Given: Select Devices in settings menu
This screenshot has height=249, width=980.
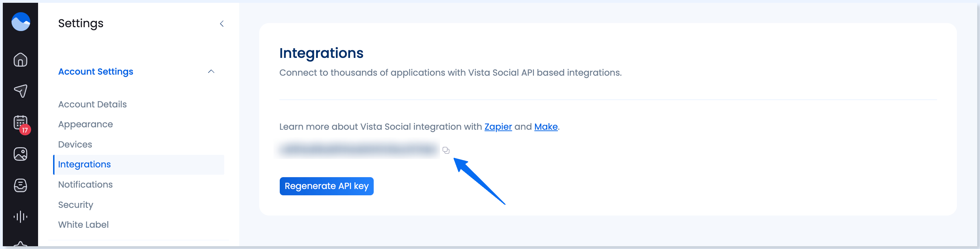Looking at the screenshot, I should click(75, 144).
